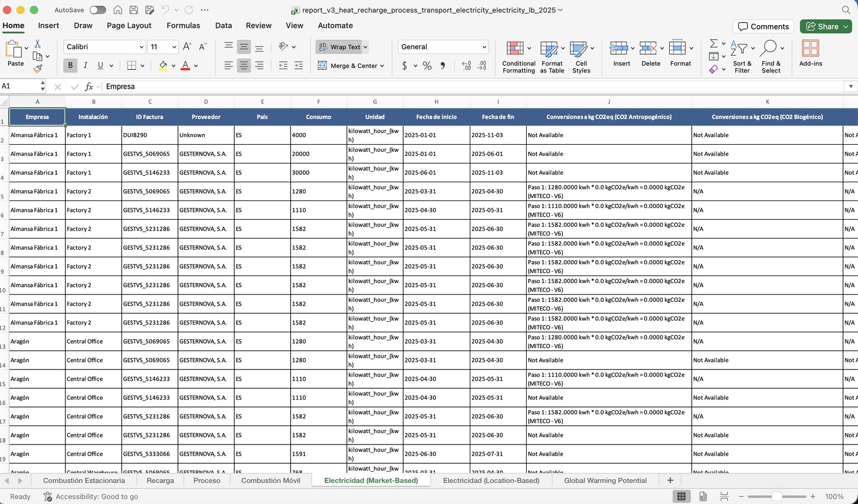Viewport: 858px width, 504px height.
Task: Click the Orientation text angle icon
Action: (284, 47)
